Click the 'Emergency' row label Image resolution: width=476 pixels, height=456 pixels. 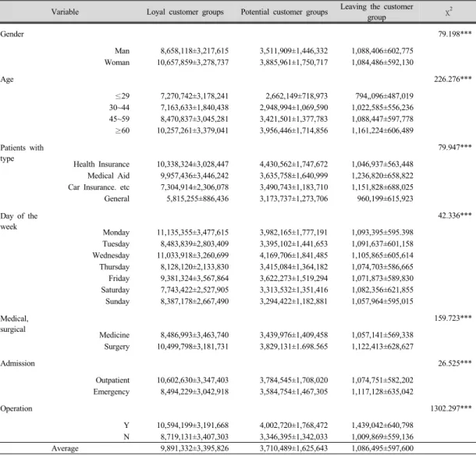click(111, 392)
